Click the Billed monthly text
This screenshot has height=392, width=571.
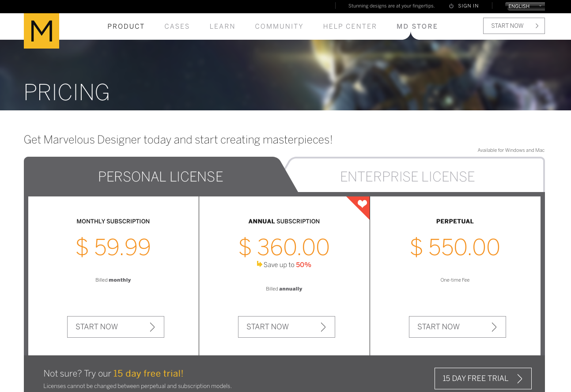coord(113,280)
